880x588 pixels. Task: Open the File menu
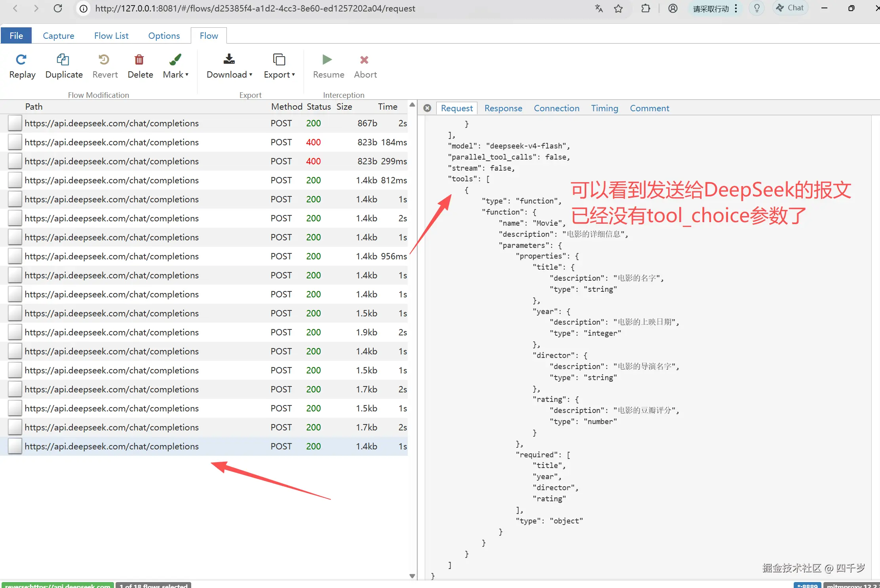(x=16, y=36)
